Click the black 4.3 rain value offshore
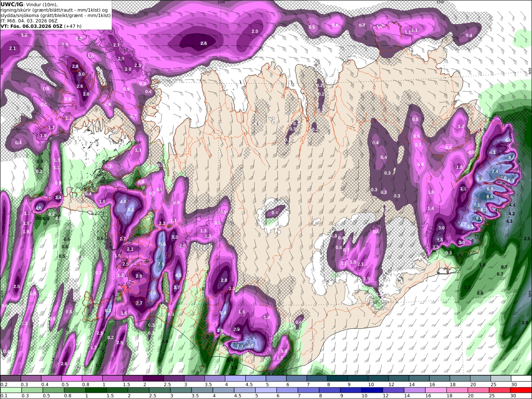532x399 pixels. tap(509, 222)
